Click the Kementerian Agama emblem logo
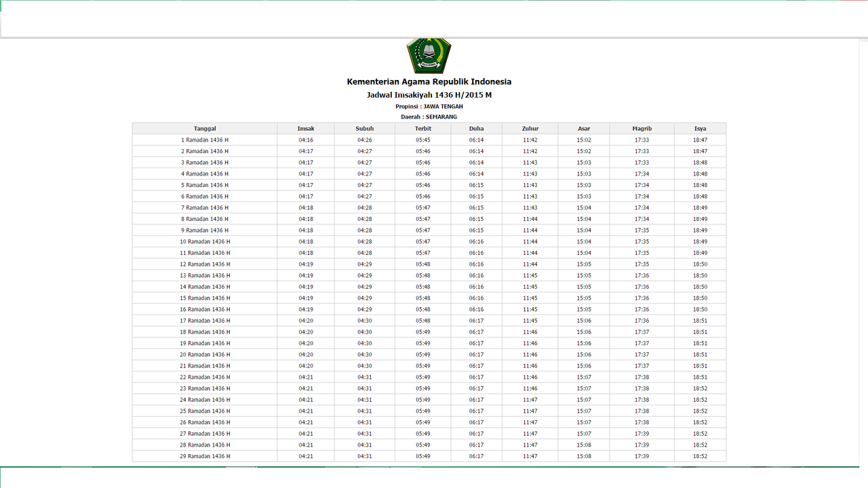This screenshot has width=868, height=488. (x=429, y=56)
